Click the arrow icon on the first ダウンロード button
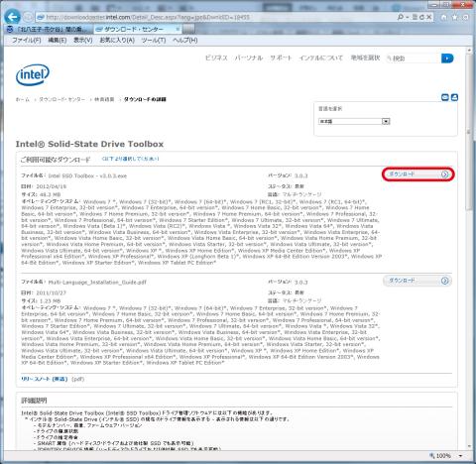Screen dimensions: 476x464 (x=445, y=174)
